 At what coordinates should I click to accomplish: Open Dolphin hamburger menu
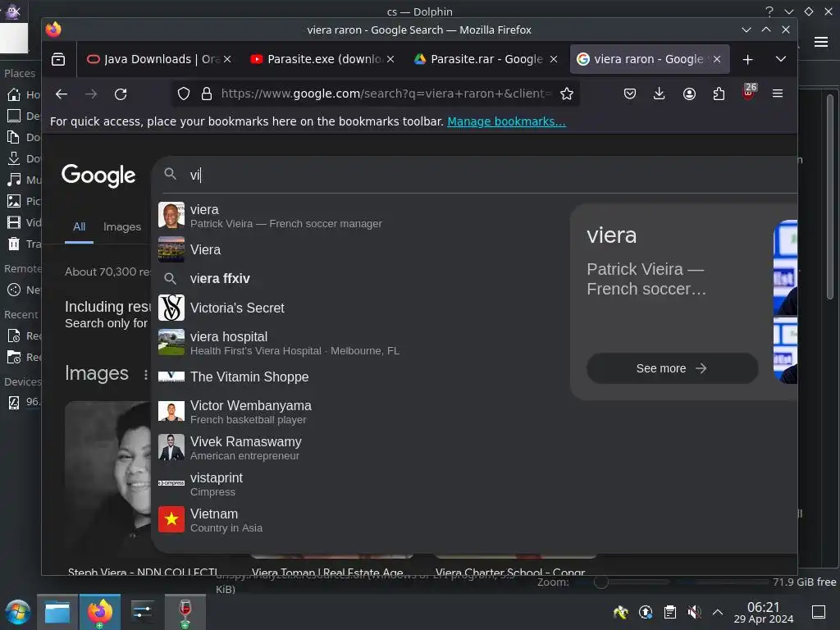pyautogui.click(x=821, y=42)
